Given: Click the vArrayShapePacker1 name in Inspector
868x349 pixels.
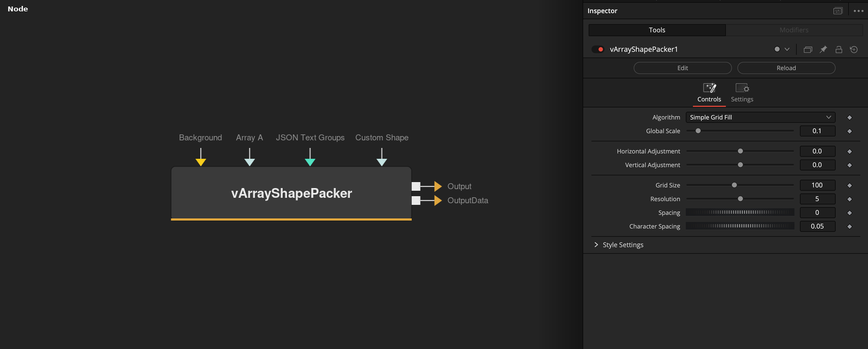Looking at the screenshot, I should click(x=644, y=49).
